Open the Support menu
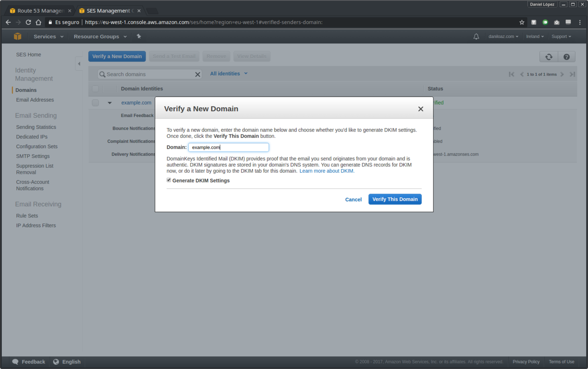588x369 pixels. tap(561, 36)
